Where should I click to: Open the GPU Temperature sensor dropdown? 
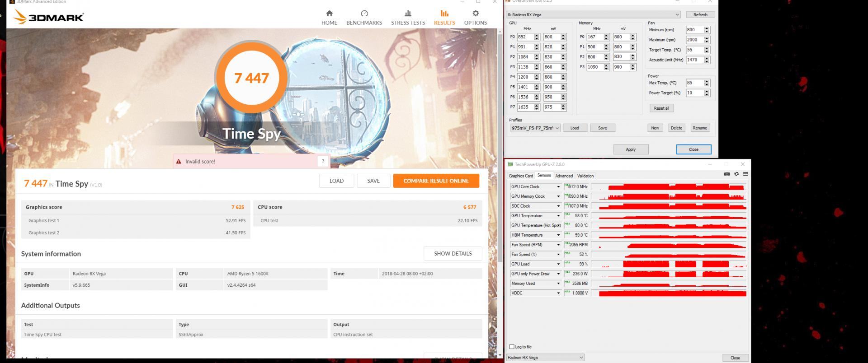click(558, 216)
